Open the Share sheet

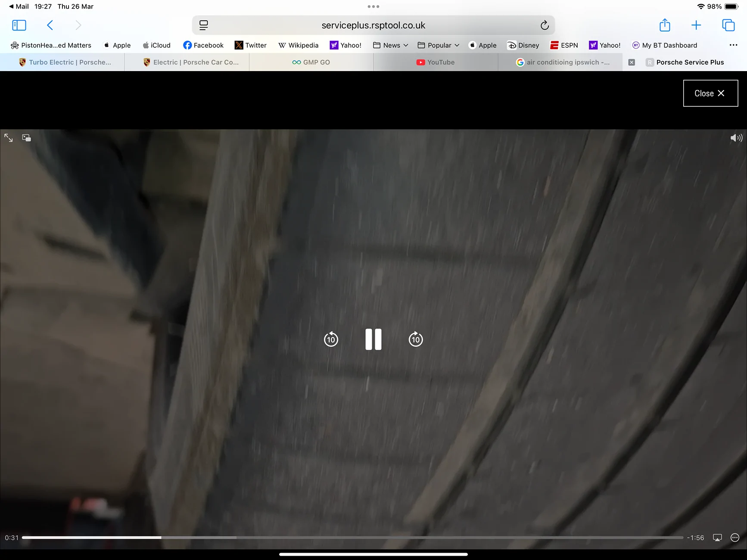pos(665,25)
